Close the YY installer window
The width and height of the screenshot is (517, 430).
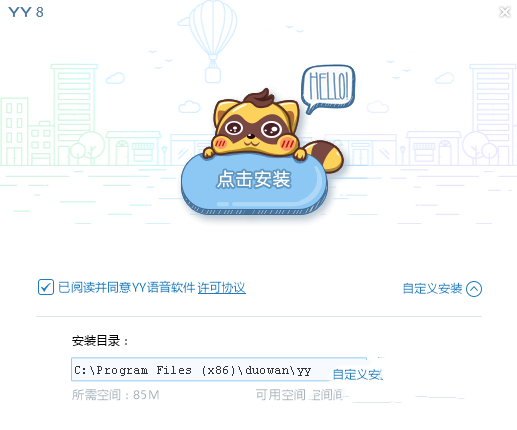(x=505, y=12)
